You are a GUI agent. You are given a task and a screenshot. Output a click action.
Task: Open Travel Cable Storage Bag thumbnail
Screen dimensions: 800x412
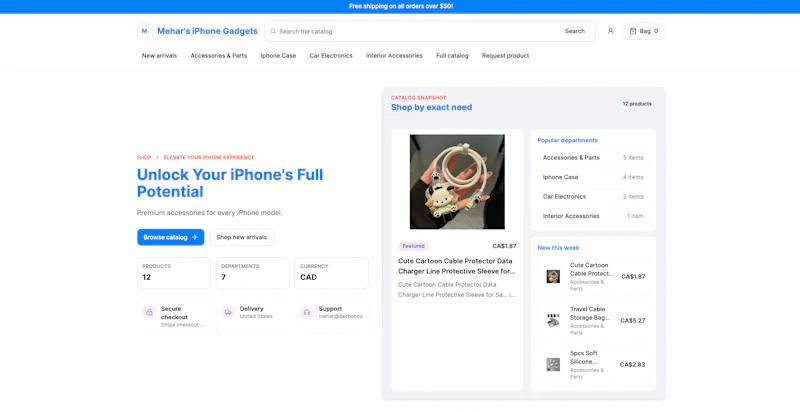click(x=553, y=321)
